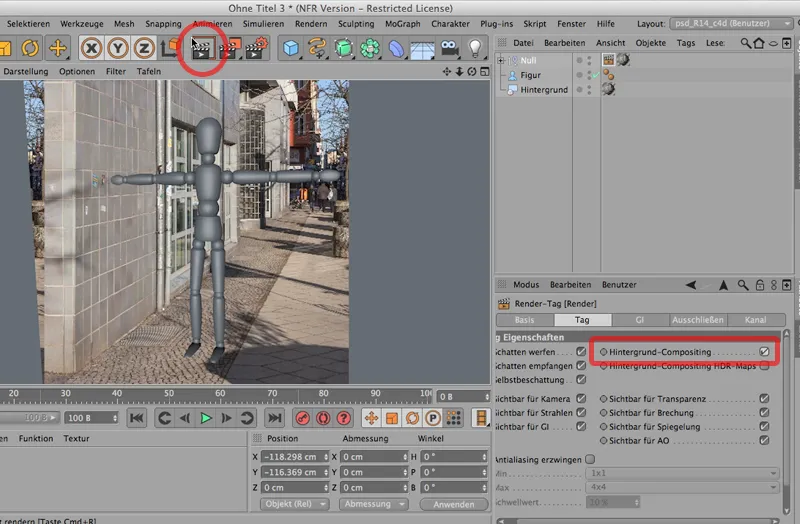
Task: Toggle the X axis lock
Action: (x=92, y=48)
